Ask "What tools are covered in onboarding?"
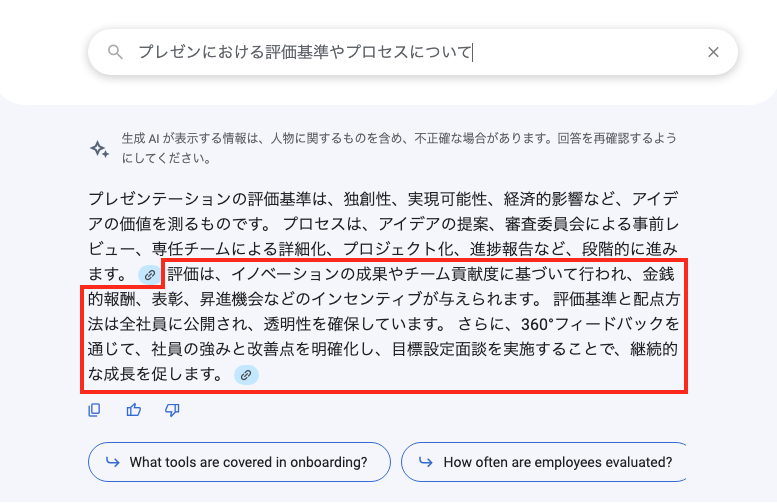 [239, 462]
